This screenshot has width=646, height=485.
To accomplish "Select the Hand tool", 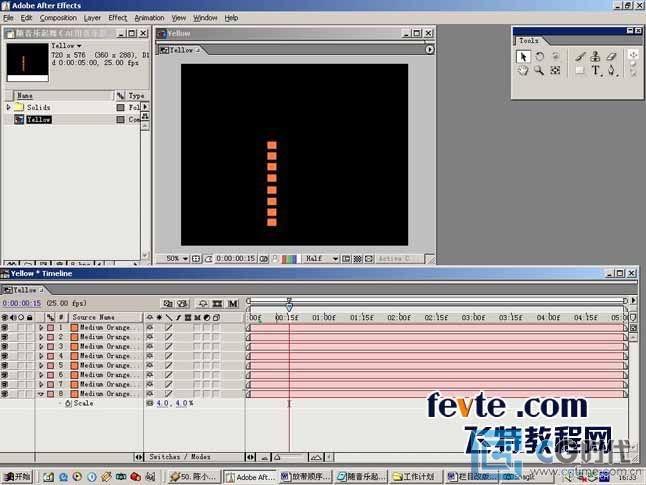I will pyautogui.click(x=523, y=70).
